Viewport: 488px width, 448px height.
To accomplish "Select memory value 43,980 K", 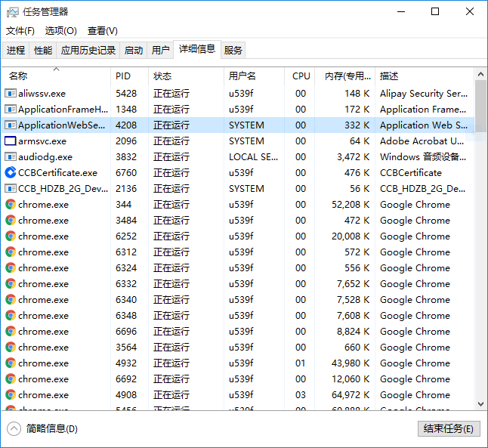I will [x=351, y=363].
